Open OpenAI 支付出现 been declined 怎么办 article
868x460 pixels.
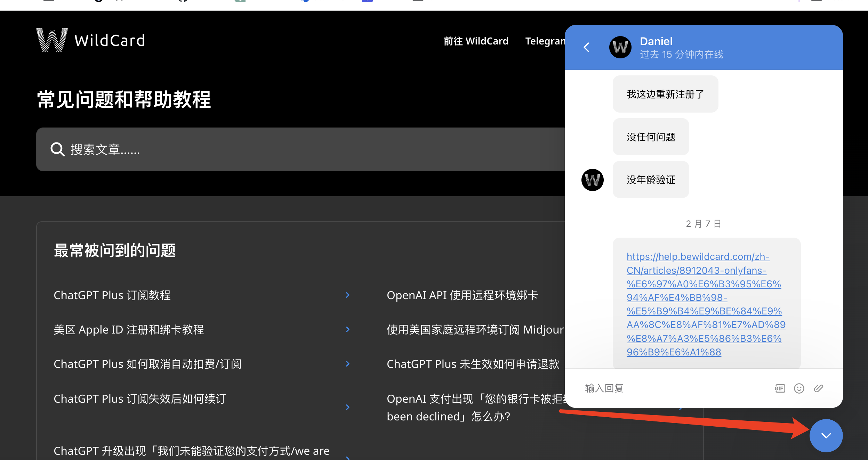tap(476, 408)
